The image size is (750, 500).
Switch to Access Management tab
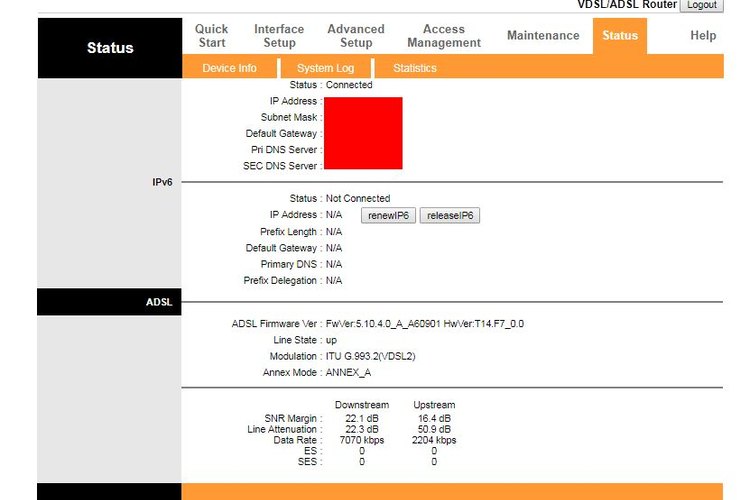444,36
